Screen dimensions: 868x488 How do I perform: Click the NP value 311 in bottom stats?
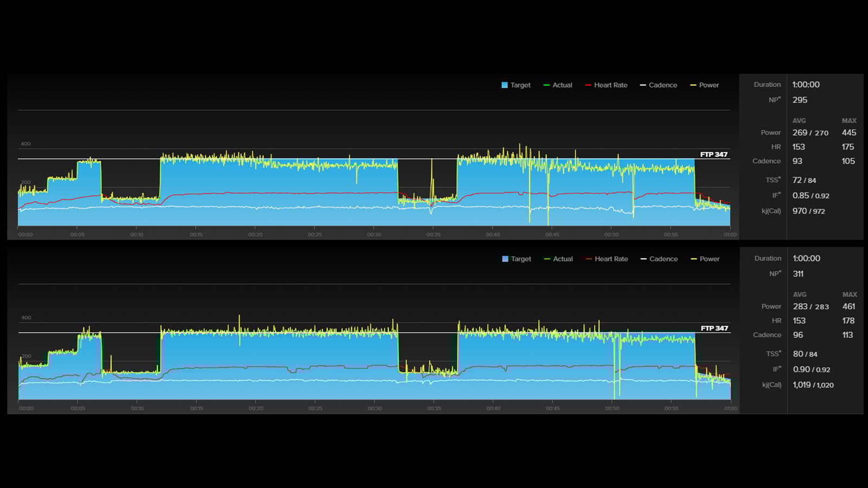point(798,274)
